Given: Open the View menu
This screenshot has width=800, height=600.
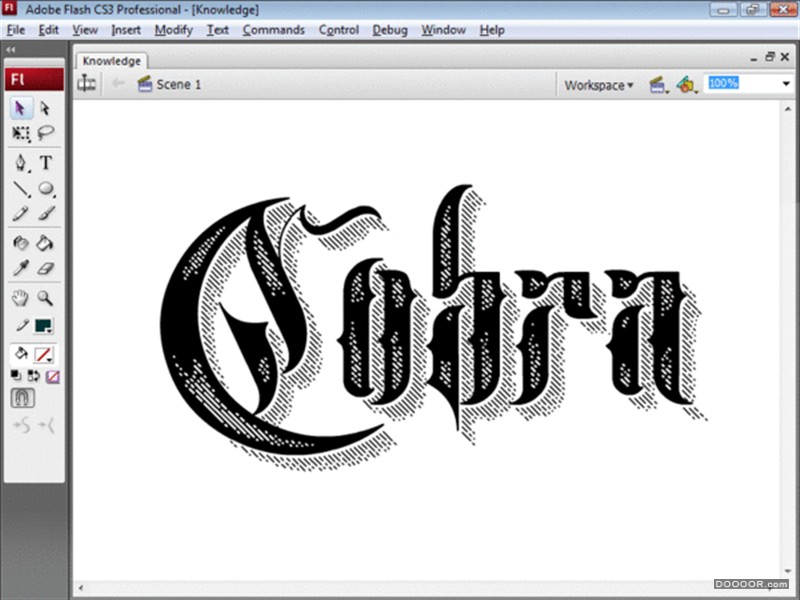Looking at the screenshot, I should 85,30.
